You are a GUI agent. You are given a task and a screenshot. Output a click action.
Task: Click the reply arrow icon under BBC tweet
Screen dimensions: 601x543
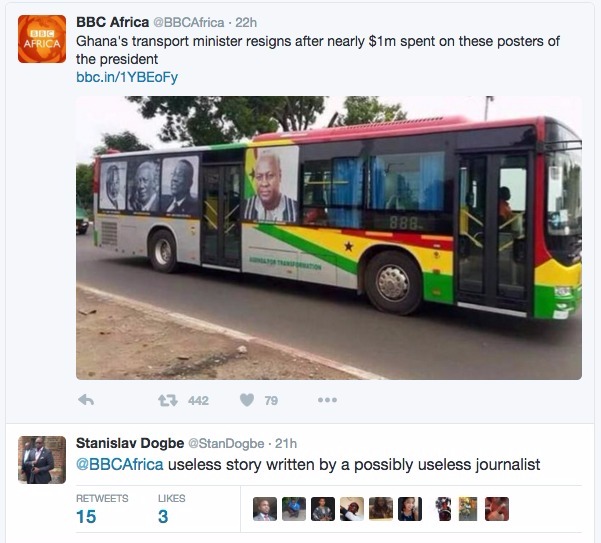(86, 400)
